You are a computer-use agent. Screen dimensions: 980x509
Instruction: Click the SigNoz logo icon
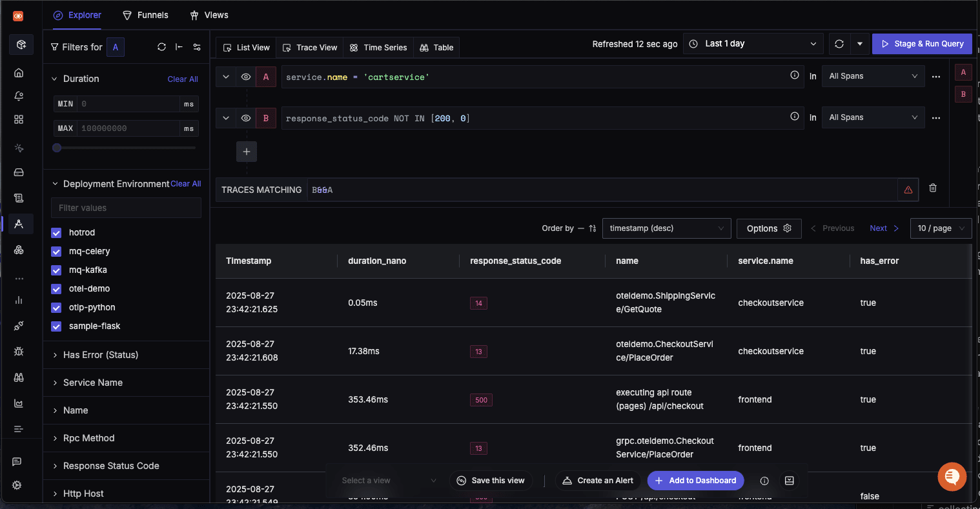pyautogui.click(x=18, y=15)
